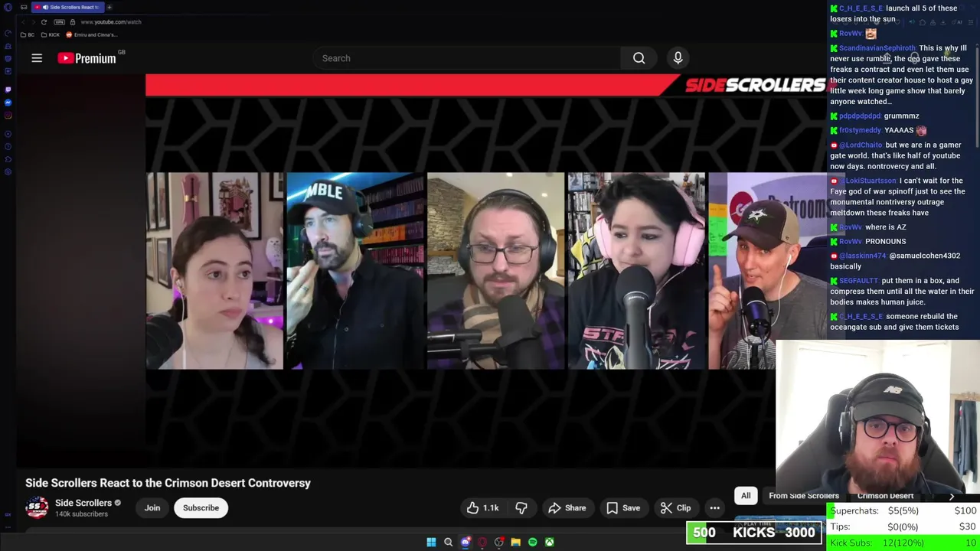Join the Side Scrollers channel membership
980x551 pixels.
[x=152, y=508]
